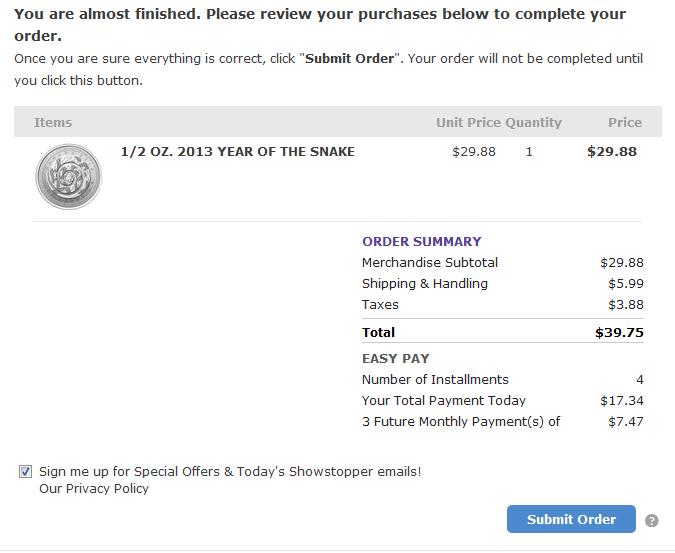Screen dimensions: 675x553
Task: Uncheck the Special Offers emails checkbox
Action: click(x=25, y=472)
